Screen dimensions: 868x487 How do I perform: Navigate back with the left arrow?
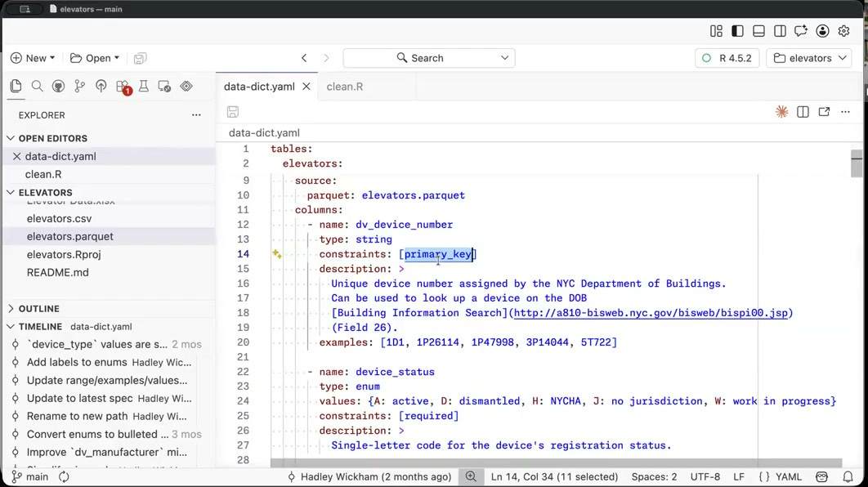(x=304, y=58)
